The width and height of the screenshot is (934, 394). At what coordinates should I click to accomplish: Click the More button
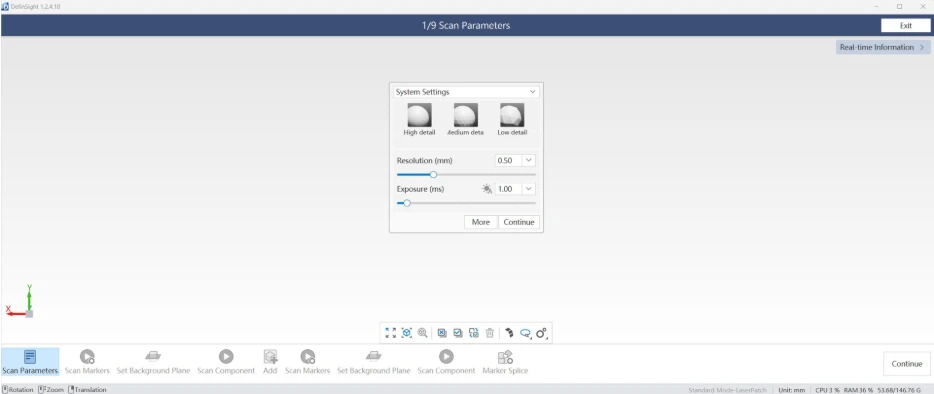(481, 222)
